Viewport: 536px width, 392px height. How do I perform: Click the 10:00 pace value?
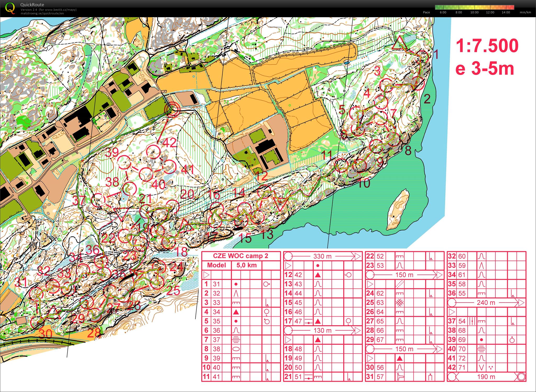(474, 12)
